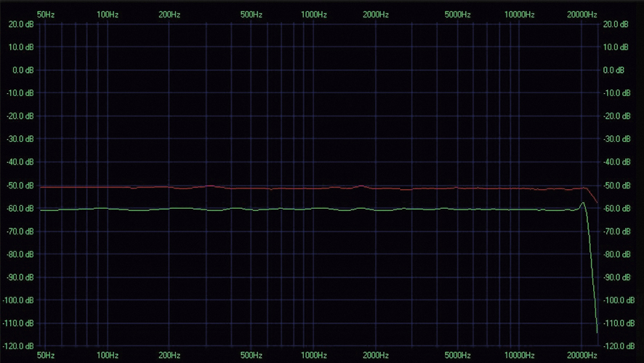Select the -110.0 dB label on right axis
Viewport: 644px width, 363px height.
[619, 323]
